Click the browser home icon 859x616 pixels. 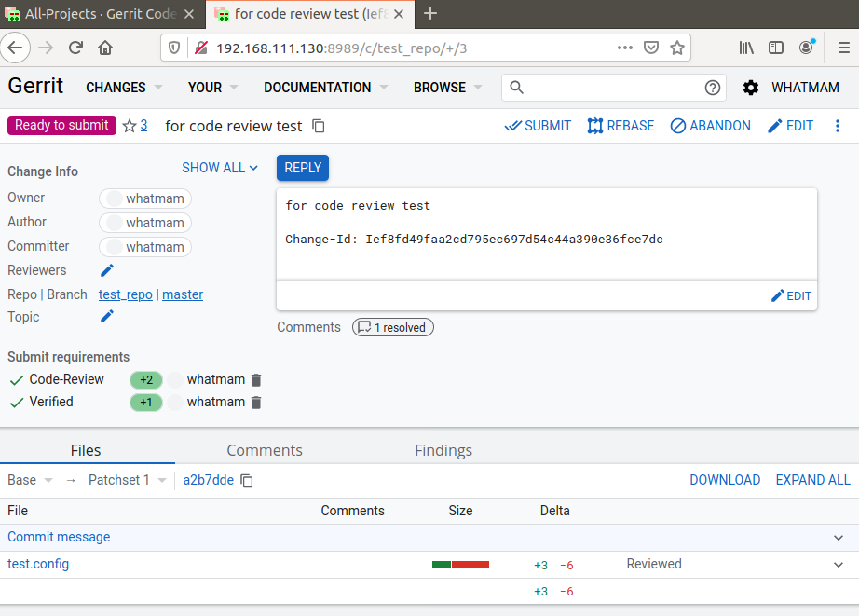[x=105, y=48]
